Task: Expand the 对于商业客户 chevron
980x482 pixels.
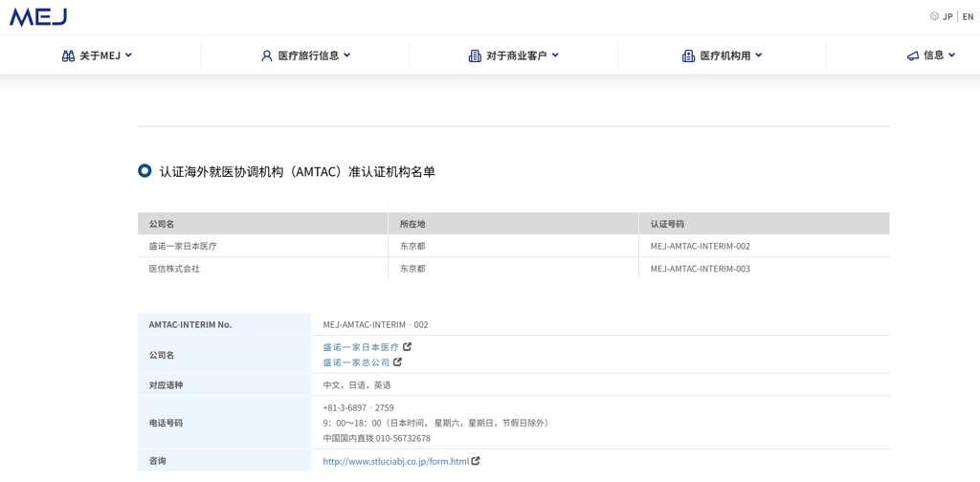Action: click(x=555, y=55)
